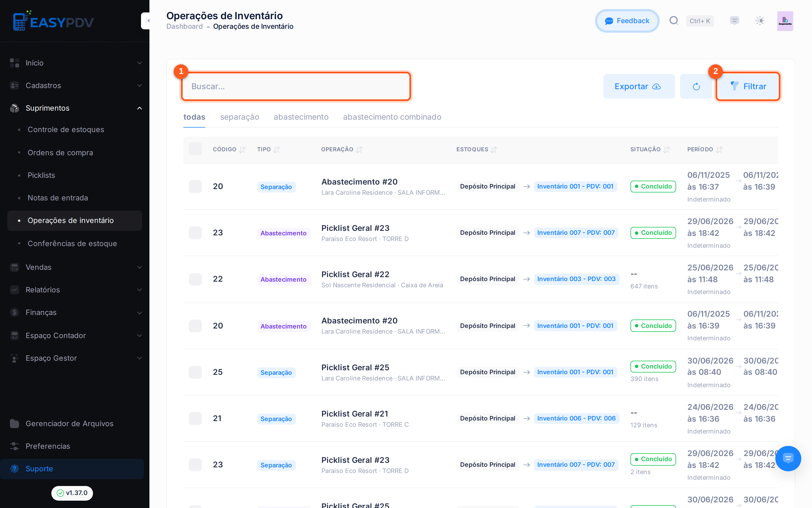
Task: Open the user avatar menu
Action: click(785, 21)
